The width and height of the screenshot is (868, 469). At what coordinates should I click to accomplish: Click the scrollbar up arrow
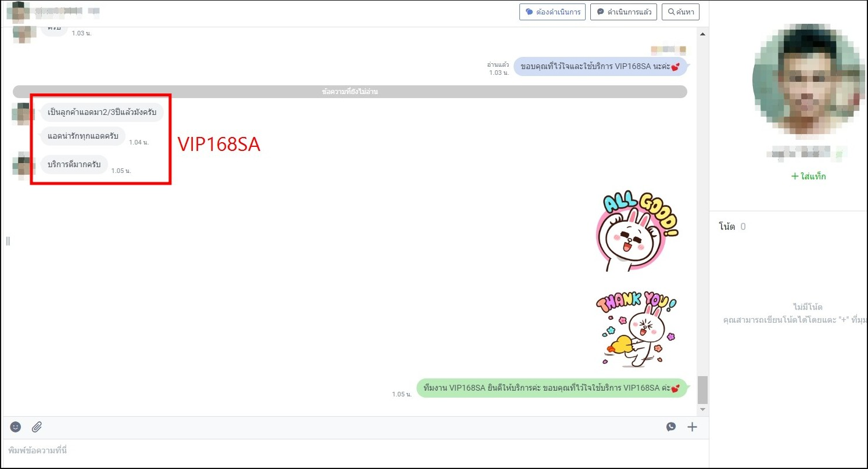[x=702, y=35]
